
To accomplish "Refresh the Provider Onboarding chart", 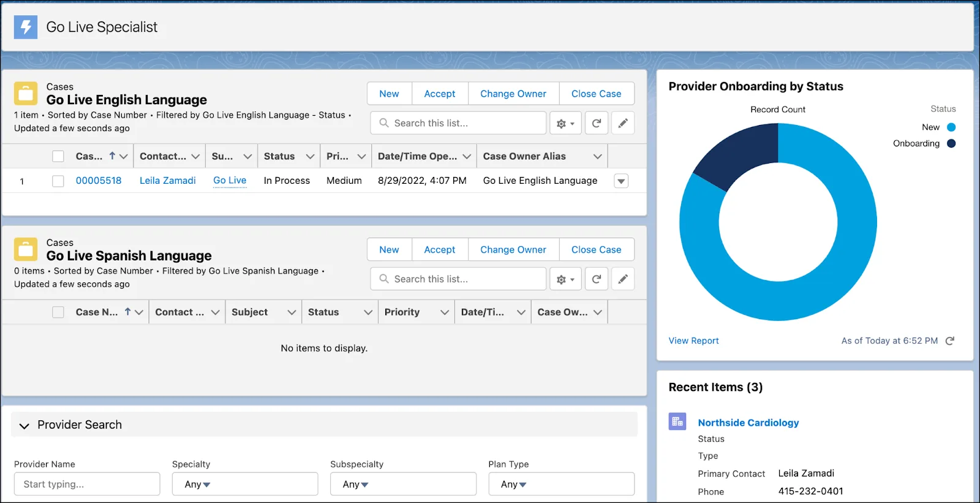I will (x=950, y=341).
